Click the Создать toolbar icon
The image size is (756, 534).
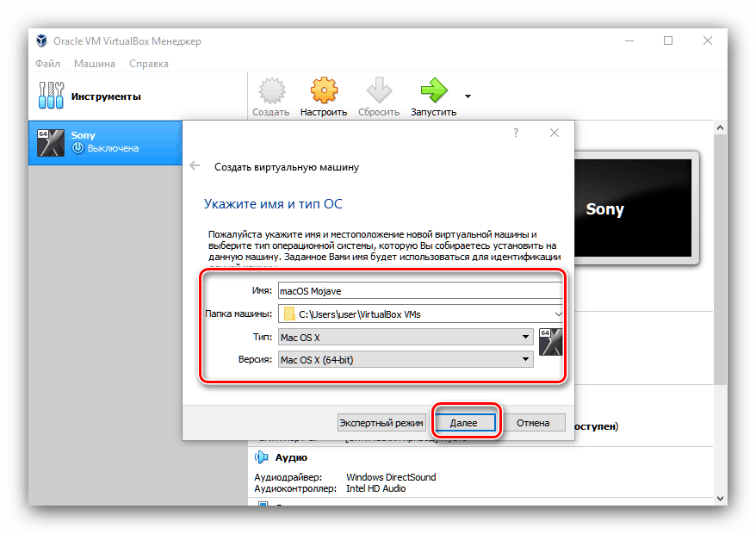272,90
